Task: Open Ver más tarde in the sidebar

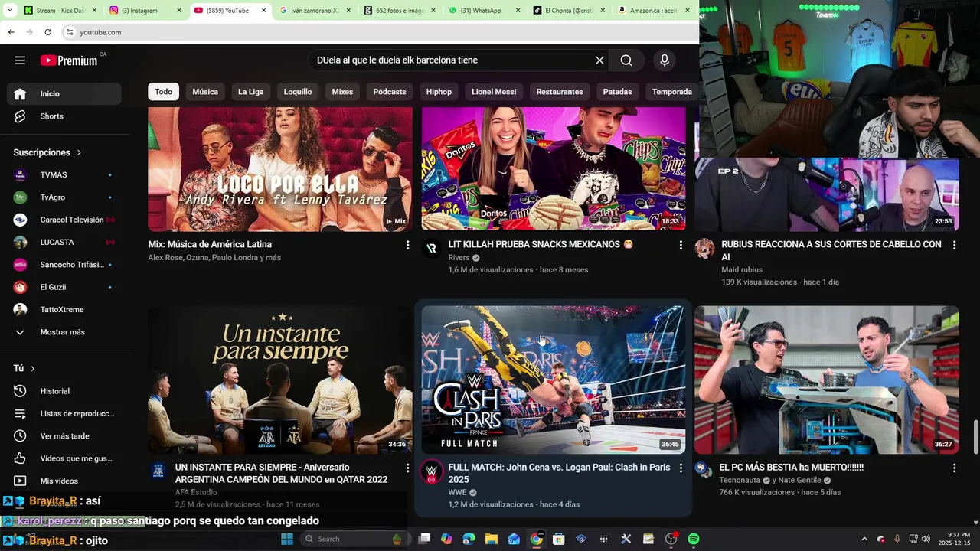Action: pos(64,436)
